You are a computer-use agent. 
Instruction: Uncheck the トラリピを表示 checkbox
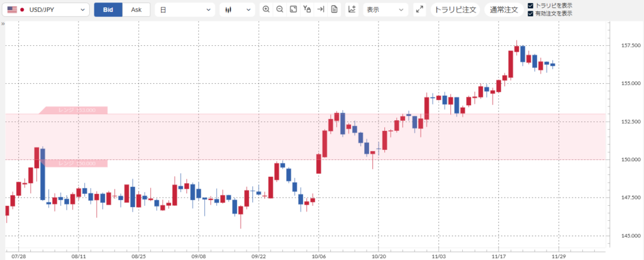(531, 6)
